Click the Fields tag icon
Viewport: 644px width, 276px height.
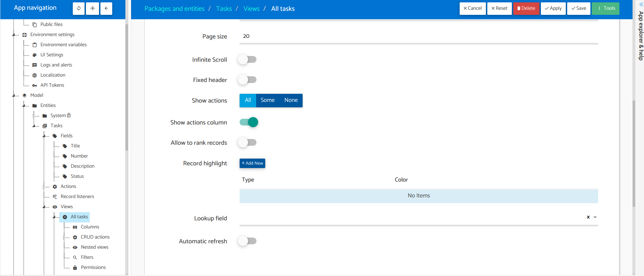click(x=55, y=136)
